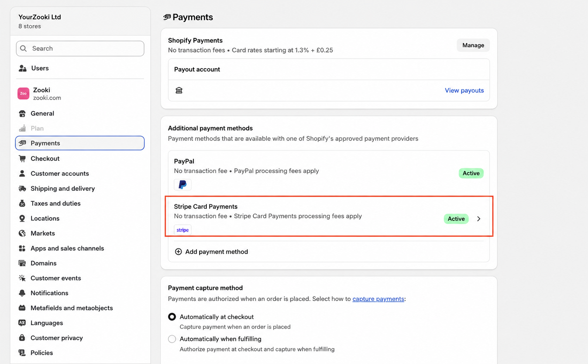588x364 pixels.
Task: Click Add payment method
Action: (216, 252)
